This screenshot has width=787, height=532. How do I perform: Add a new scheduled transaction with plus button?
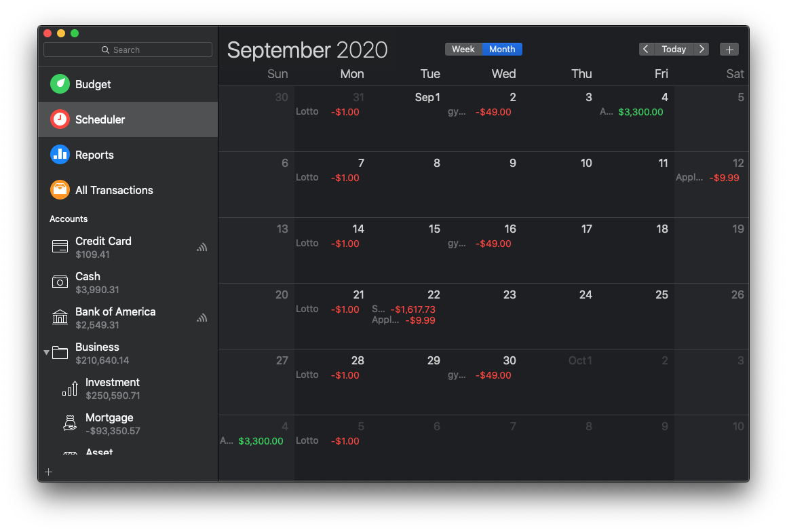[729, 49]
